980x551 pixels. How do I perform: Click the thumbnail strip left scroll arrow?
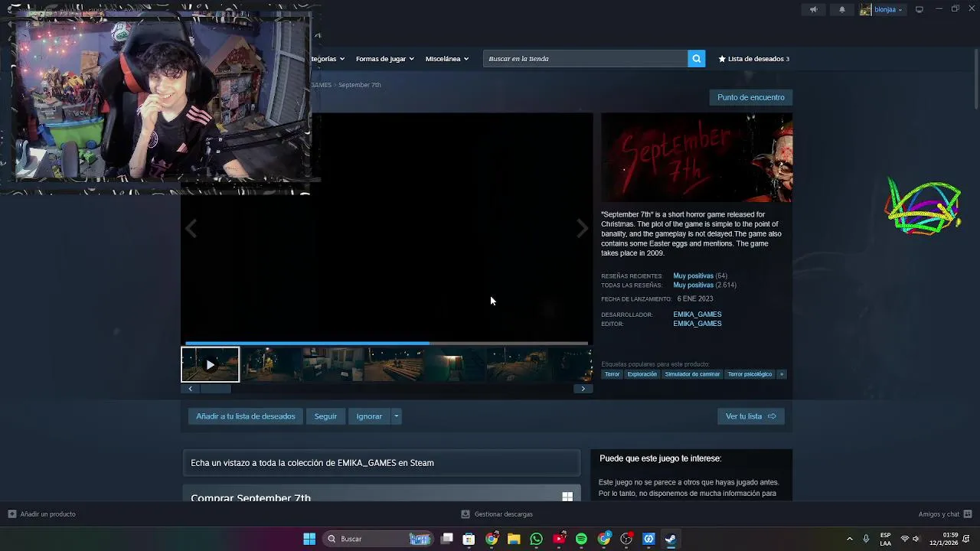pyautogui.click(x=190, y=389)
